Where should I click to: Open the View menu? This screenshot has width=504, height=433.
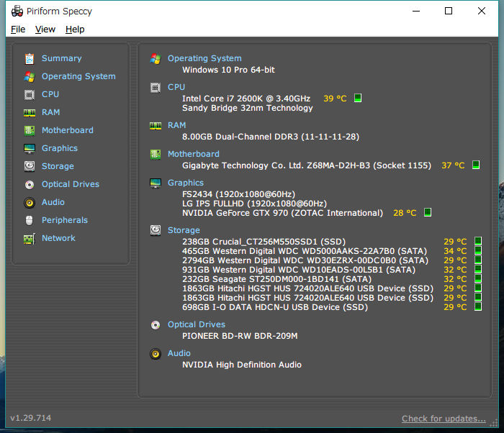coord(45,29)
